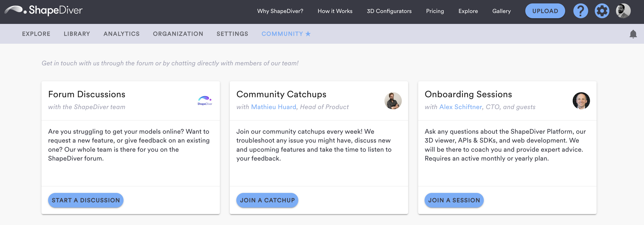Click Alex Schiftner's profile photo

pos(581,101)
